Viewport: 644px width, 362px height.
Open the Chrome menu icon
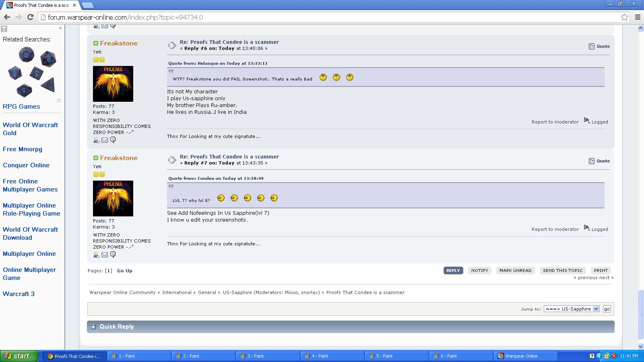click(x=638, y=17)
